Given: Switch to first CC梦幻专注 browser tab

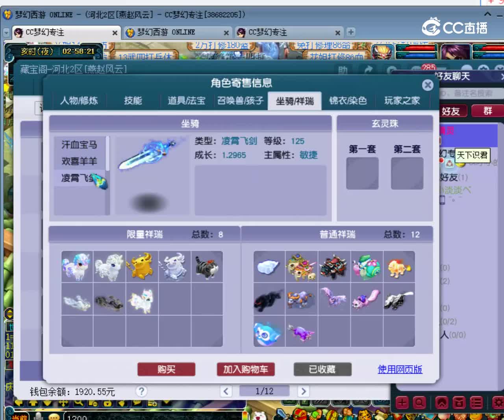Looking at the screenshot, I should (x=65, y=32).
